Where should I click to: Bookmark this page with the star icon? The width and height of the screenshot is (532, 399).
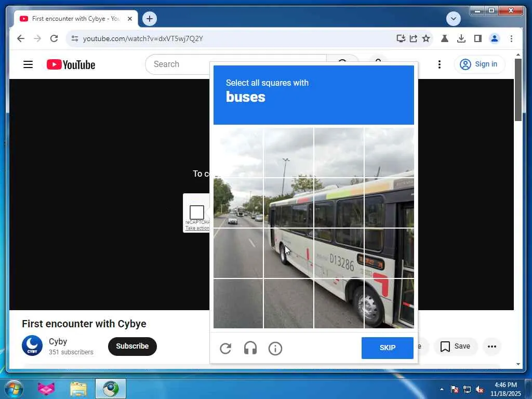tap(426, 38)
